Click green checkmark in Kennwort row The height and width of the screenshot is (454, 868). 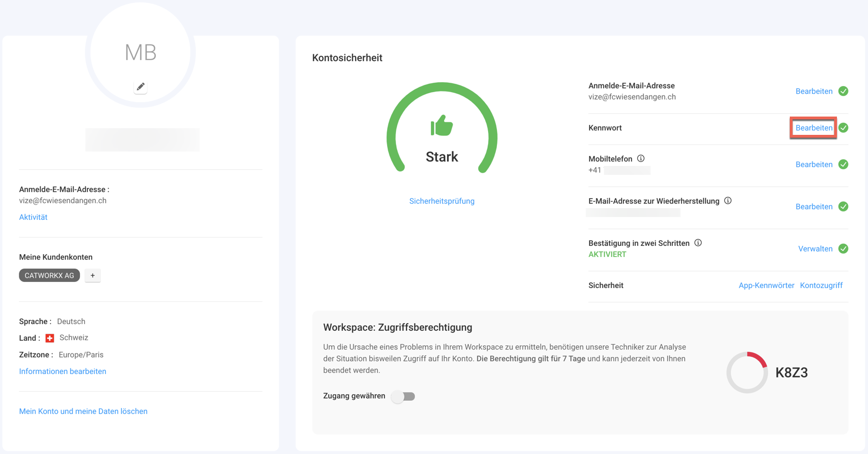(x=843, y=128)
